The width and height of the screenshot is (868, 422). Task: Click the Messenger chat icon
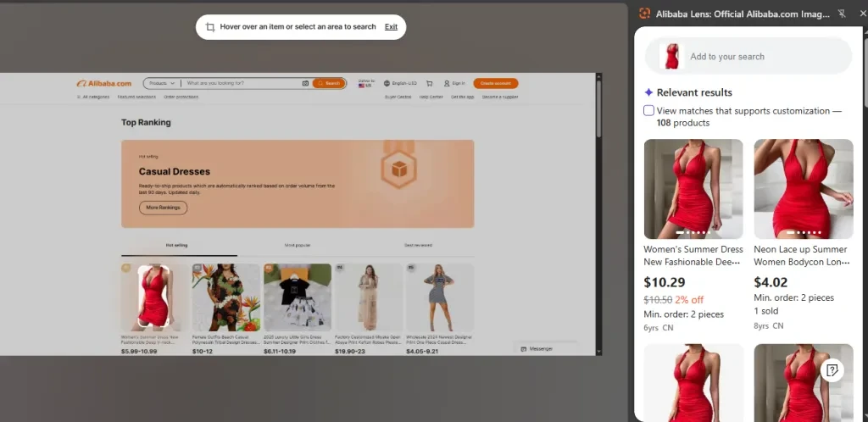(x=524, y=349)
